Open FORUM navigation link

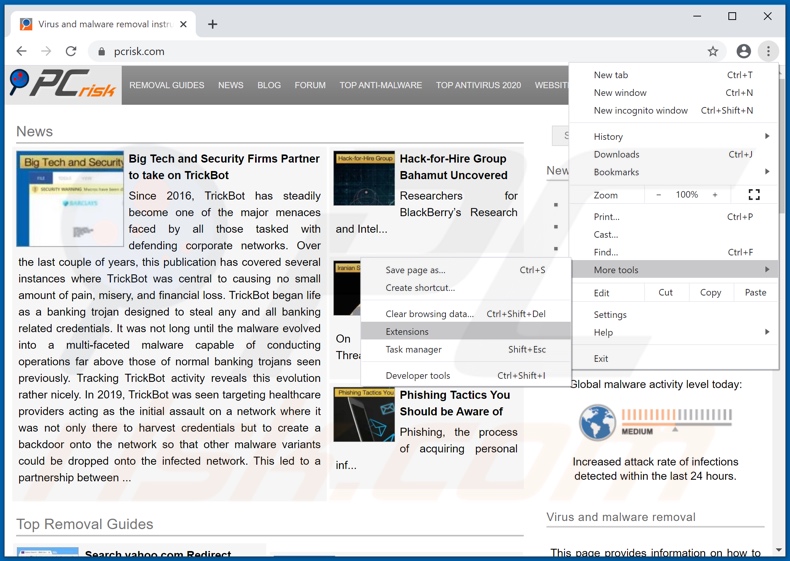point(310,85)
